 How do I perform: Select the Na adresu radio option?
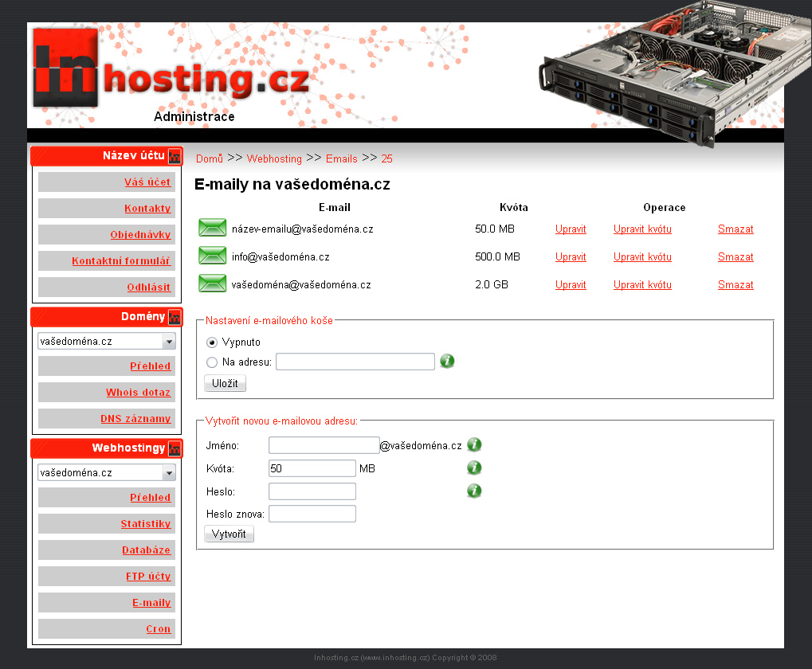[212, 362]
